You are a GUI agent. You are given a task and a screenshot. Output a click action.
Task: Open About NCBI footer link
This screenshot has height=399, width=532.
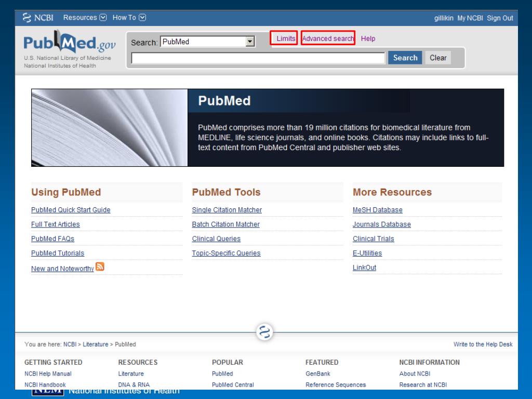[415, 374]
